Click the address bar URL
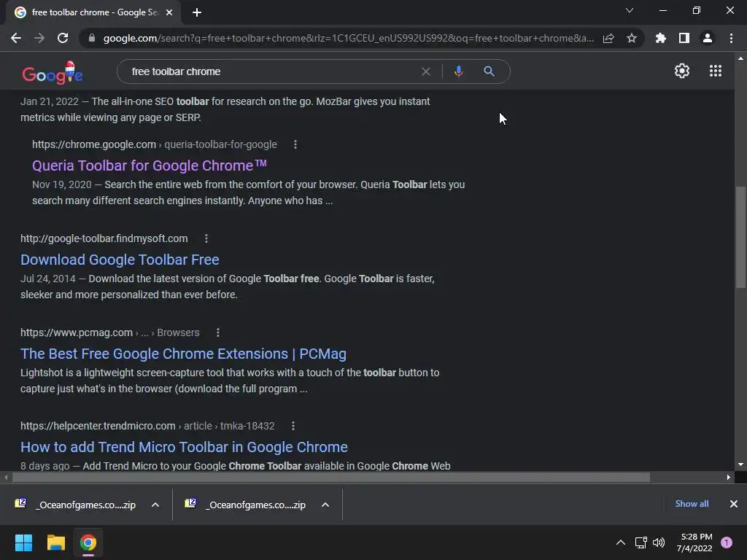Viewport: 747px width, 560px height. pos(348,38)
